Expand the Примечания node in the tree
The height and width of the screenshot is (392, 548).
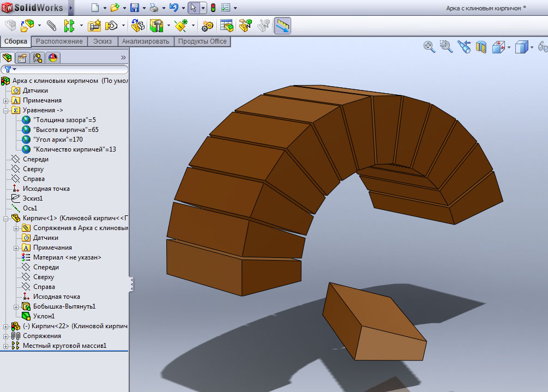(x=5, y=100)
